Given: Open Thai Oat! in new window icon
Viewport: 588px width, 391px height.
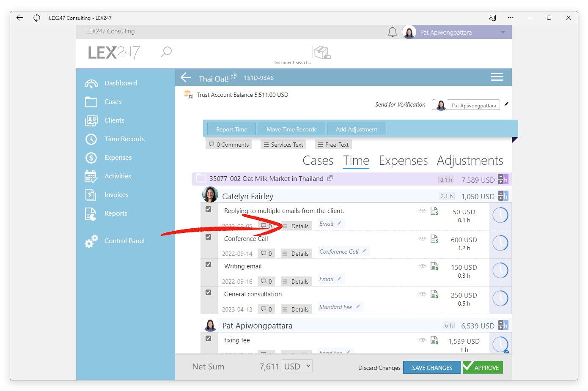Looking at the screenshot, I should [x=234, y=76].
